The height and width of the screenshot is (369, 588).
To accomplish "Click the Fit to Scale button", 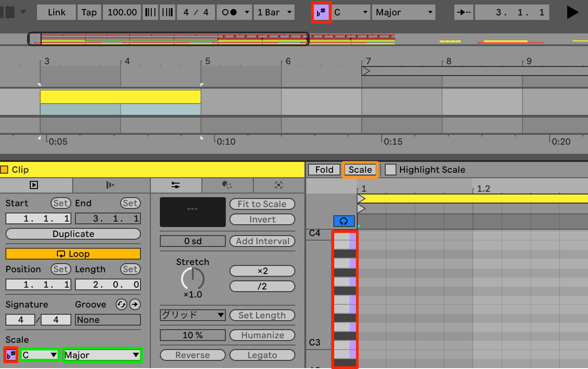I will [x=262, y=204].
